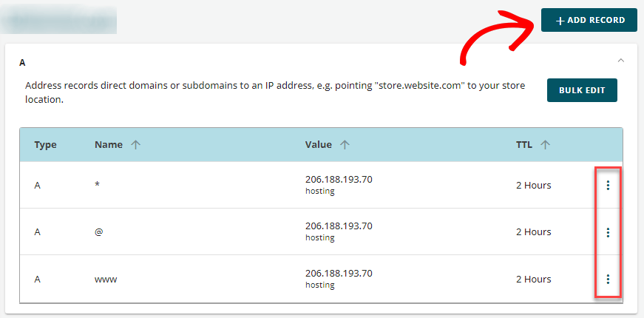This screenshot has width=644, height=318.
Task: Sort records by Value arrow icon
Action: [345, 145]
